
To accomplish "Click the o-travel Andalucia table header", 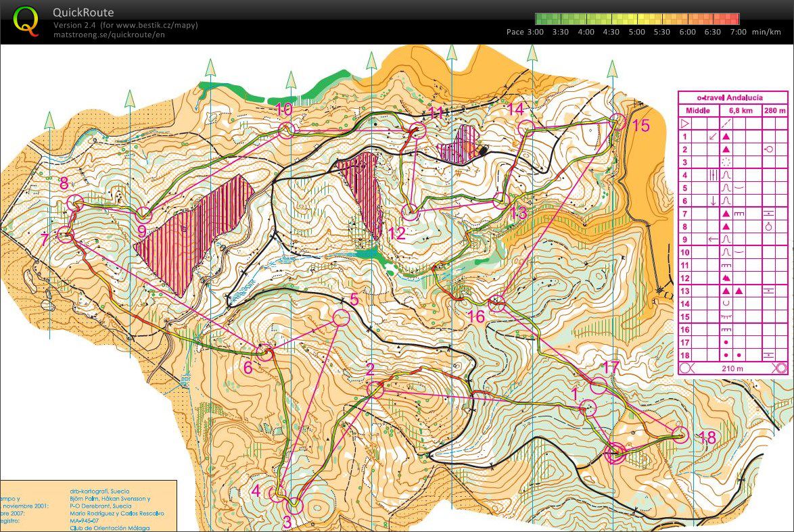I will pyautogui.click(x=733, y=98).
